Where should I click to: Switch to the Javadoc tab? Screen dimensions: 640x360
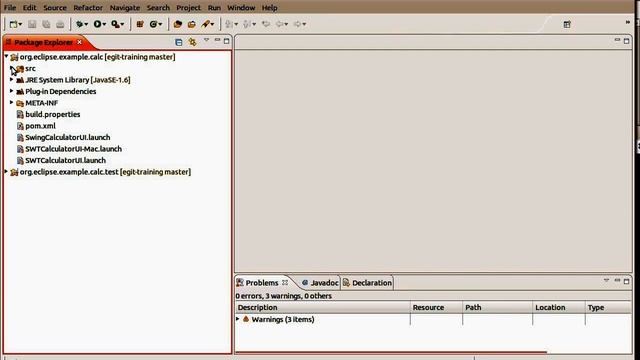[x=320, y=283]
